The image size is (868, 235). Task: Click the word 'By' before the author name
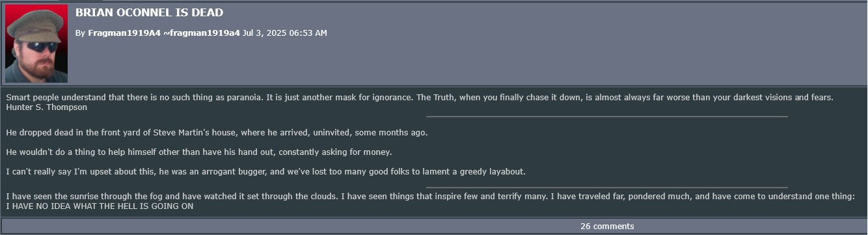pyautogui.click(x=80, y=33)
